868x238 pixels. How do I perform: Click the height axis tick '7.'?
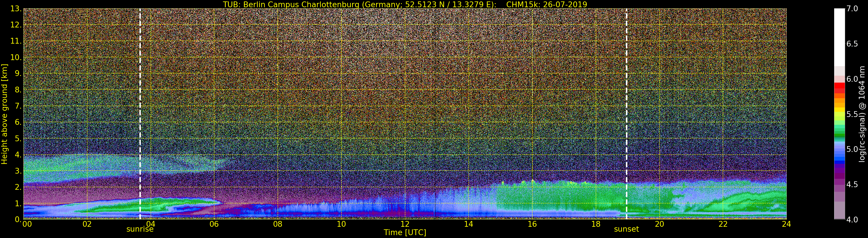18,106
